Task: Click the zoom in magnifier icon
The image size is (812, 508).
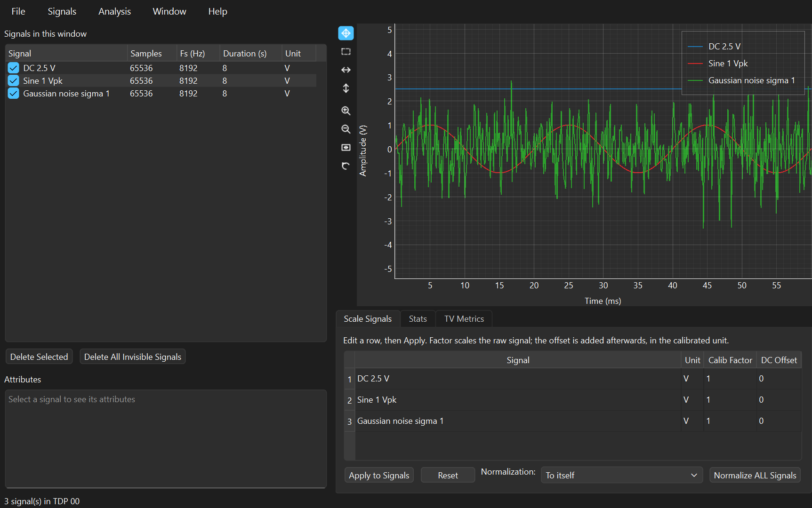Action: tap(346, 111)
